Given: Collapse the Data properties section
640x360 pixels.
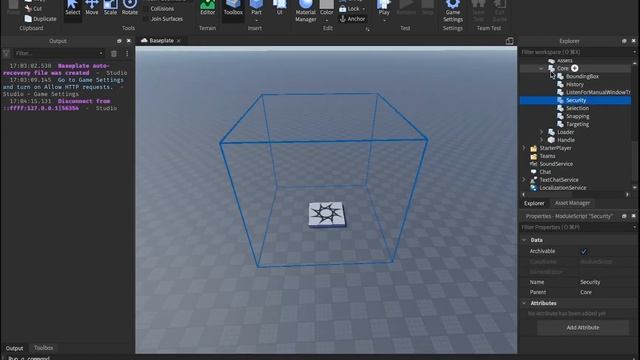Looking at the screenshot, I should [524, 240].
